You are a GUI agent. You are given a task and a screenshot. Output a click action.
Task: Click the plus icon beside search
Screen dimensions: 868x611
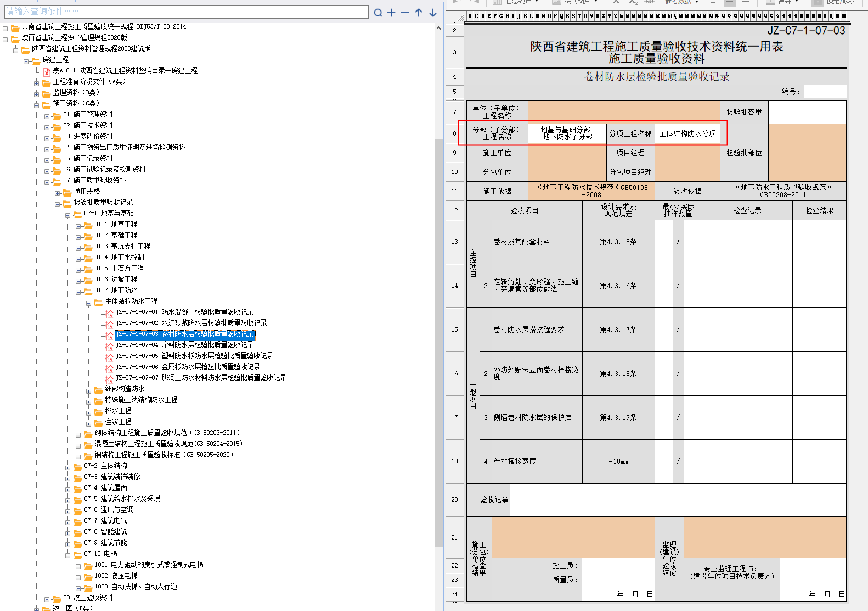[391, 13]
